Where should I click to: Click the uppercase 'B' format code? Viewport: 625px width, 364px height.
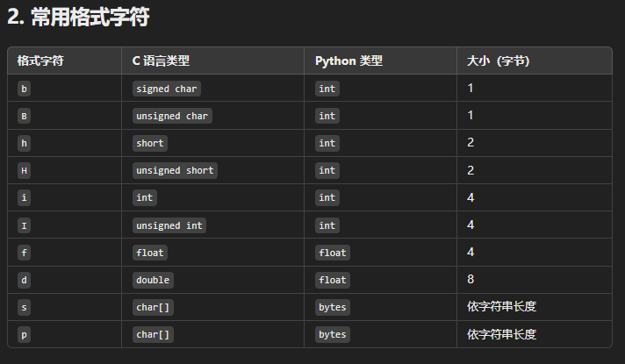click(24, 116)
